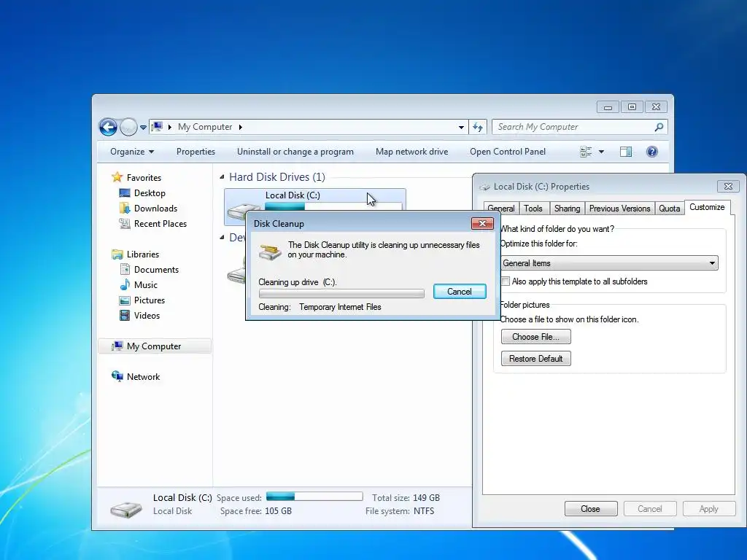This screenshot has height=560, width=747.
Task: Select My Computer in navigation pane
Action: (155, 346)
